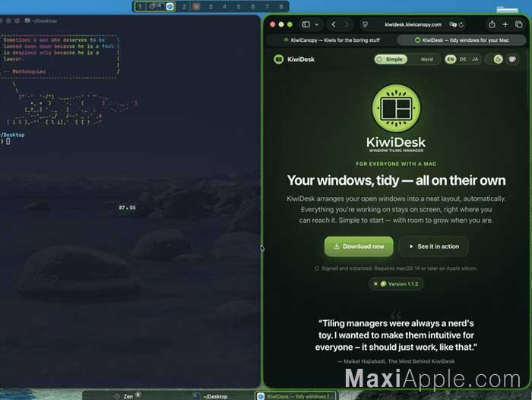The height and width of the screenshot is (400, 532).
Task: Open the Version 1.1.2 badge
Action: pos(396,284)
